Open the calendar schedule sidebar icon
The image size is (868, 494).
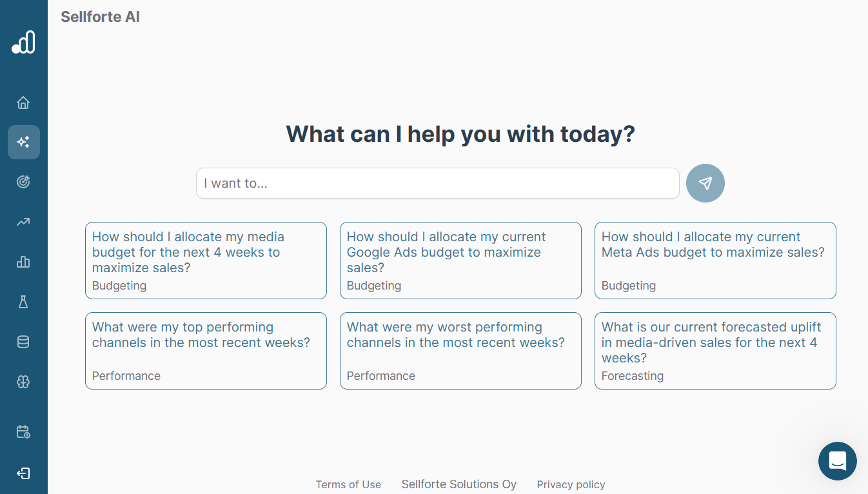(x=23, y=431)
